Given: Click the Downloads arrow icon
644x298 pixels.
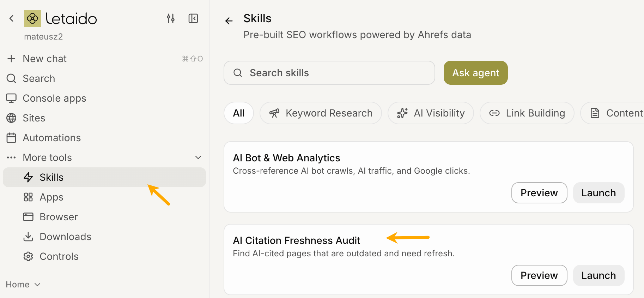Looking at the screenshot, I should coord(28,237).
